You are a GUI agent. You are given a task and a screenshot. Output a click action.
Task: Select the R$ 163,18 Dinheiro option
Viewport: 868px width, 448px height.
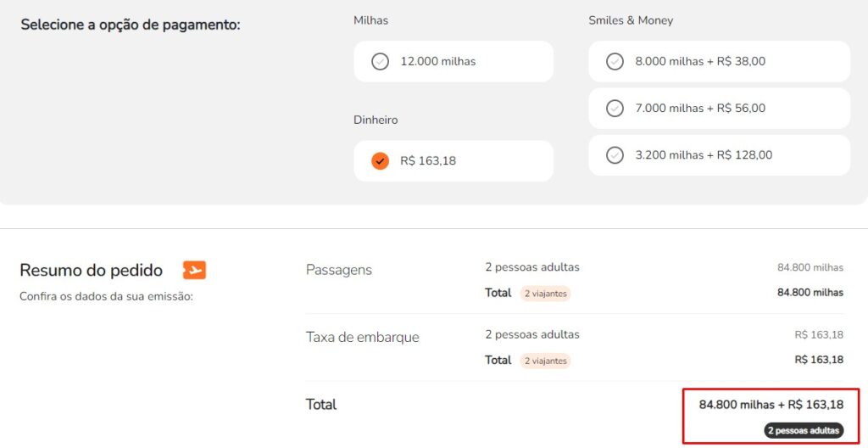[x=453, y=160]
